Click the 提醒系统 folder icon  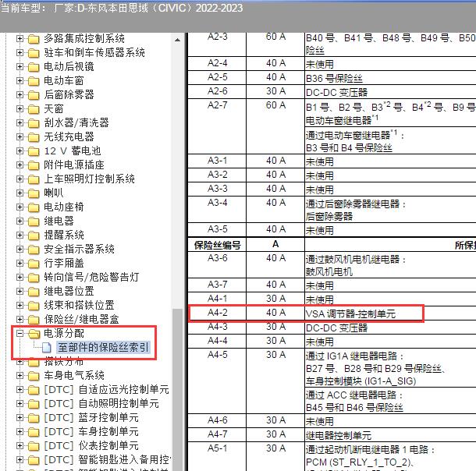(x=34, y=235)
